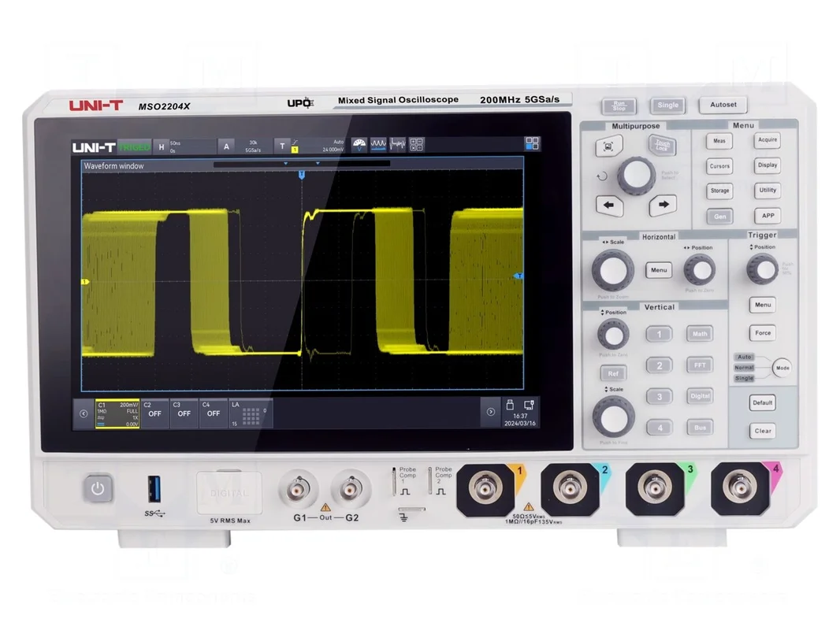Push the Multipurpose screenshot capture key
The width and height of the screenshot is (840, 630).
coord(608,146)
